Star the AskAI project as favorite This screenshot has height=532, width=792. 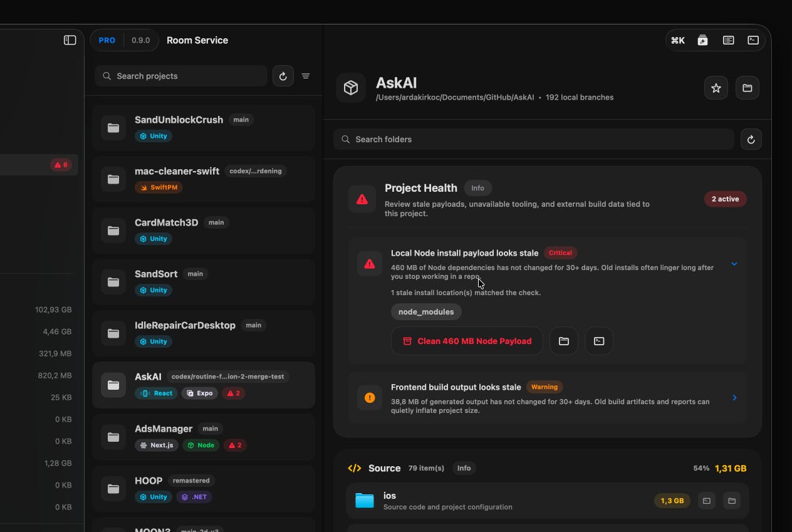716,88
